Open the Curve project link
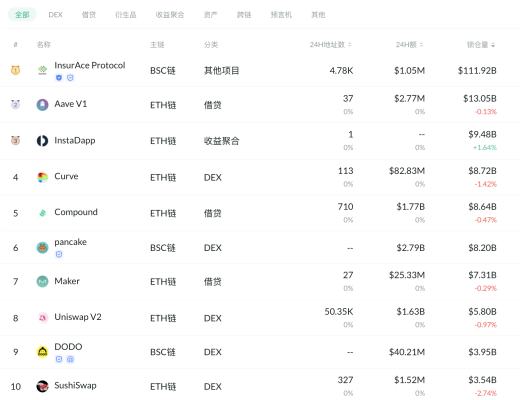This screenshot has width=520, height=400. (66, 176)
